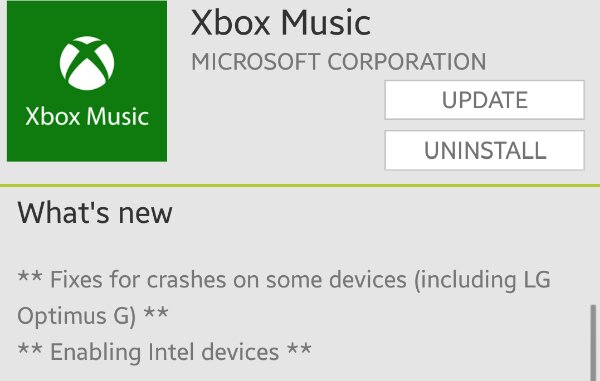This screenshot has height=381, width=600.
Task: Click the Xbox Music app title heading
Action: (x=280, y=23)
